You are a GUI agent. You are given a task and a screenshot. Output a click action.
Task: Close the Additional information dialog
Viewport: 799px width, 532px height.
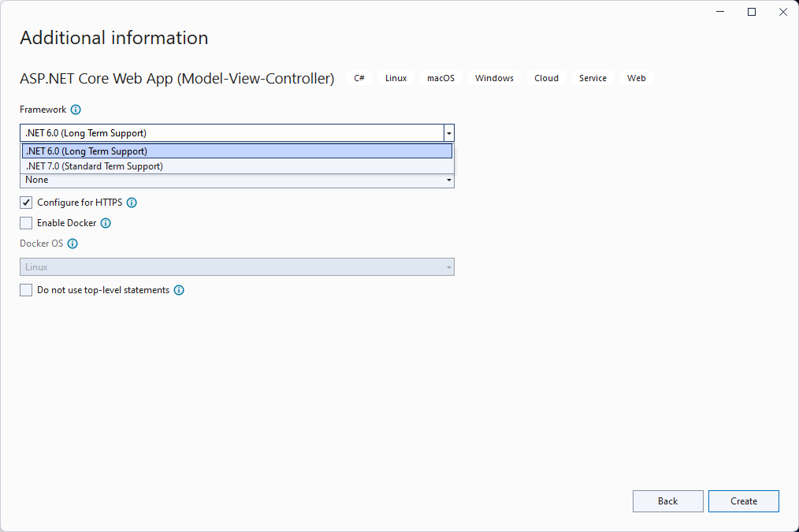click(x=783, y=12)
